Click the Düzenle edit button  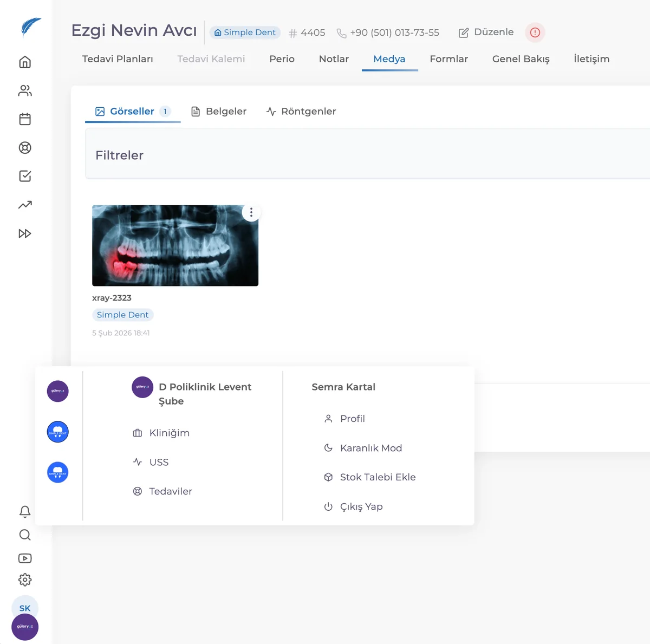pos(486,32)
